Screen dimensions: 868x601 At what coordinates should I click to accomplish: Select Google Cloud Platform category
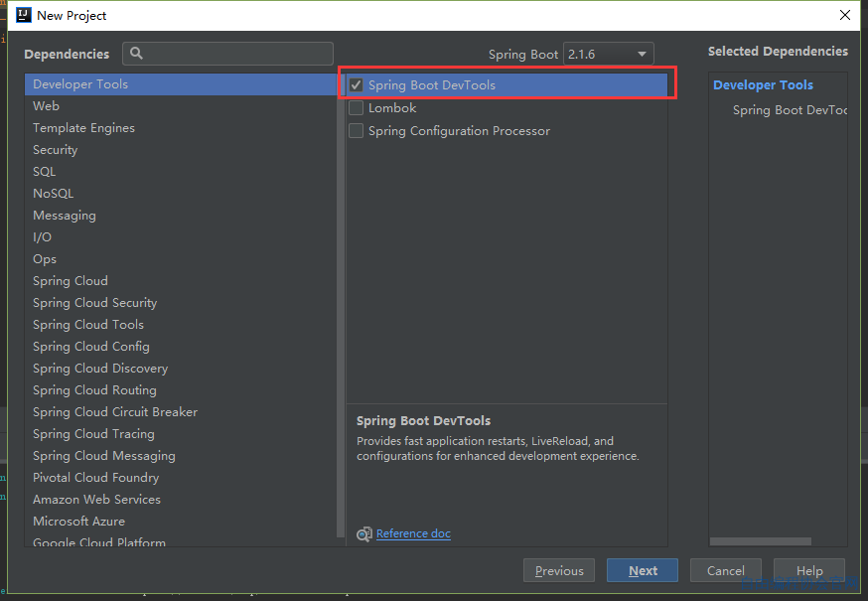[x=181, y=540]
